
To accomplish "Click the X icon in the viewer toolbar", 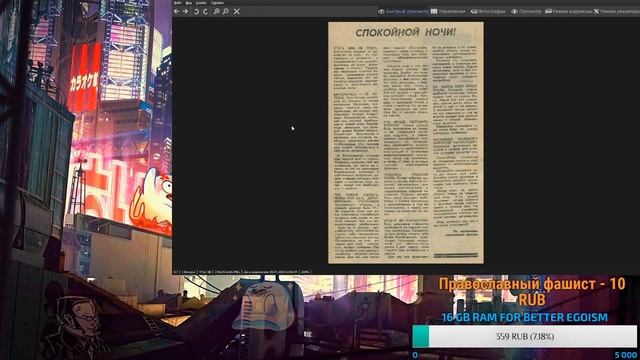I will point(237,11).
